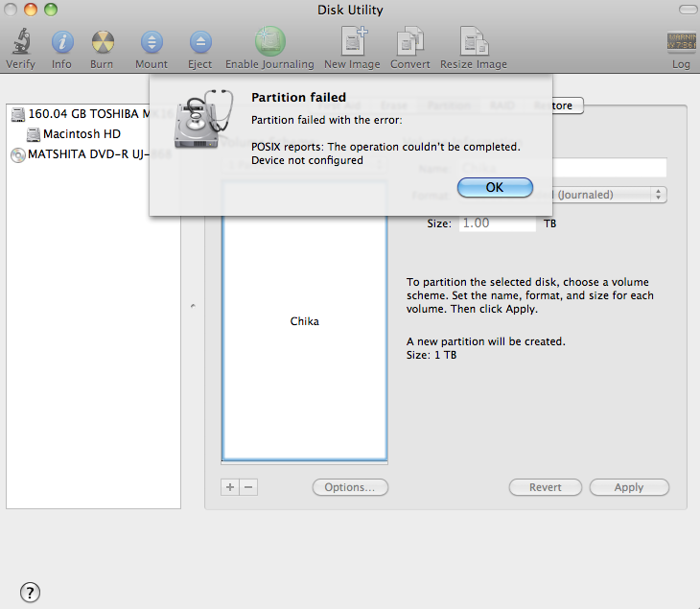The image size is (700, 609).
Task: Eject the disk using toolbar icon
Action: click(200, 42)
